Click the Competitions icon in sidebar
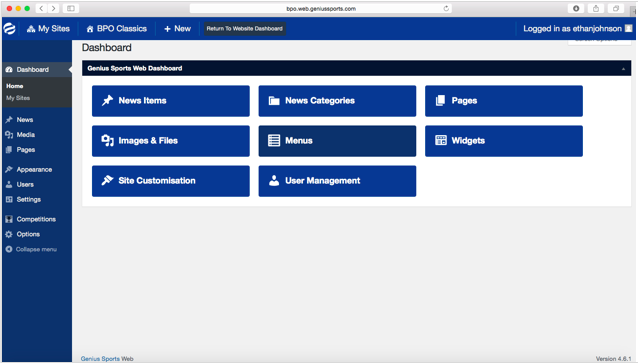Screen dimensions: 638x363 pos(9,219)
